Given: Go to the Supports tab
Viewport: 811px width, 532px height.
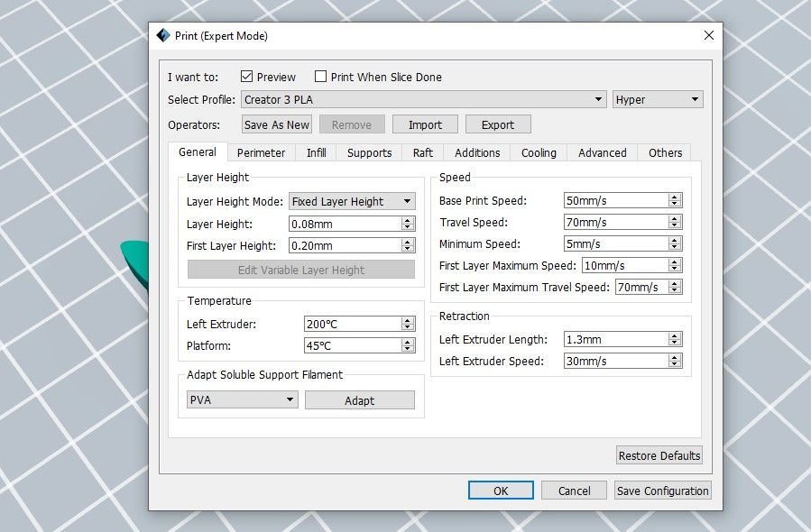Looking at the screenshot, I should pyautogui.click(x=369, y=153).
